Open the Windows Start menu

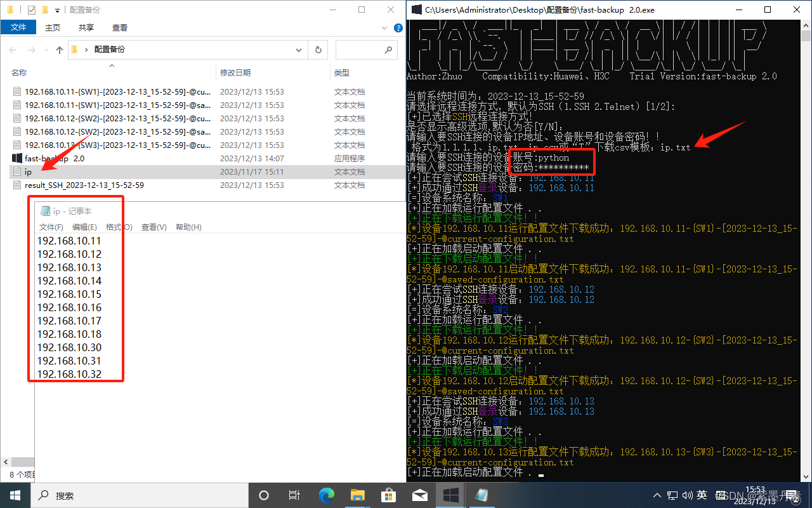(15, 495)
